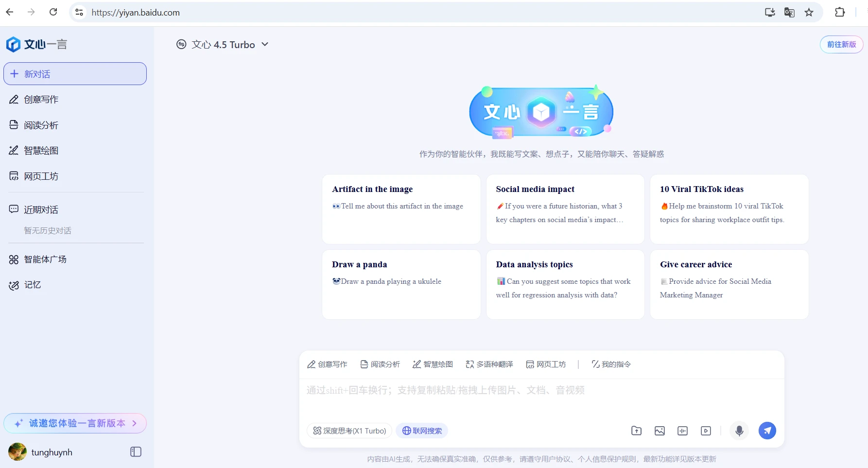This screenshot has height=468, width=868.
Task: Choose 多语种翻译 above the input box
Action: click(489, 364)
